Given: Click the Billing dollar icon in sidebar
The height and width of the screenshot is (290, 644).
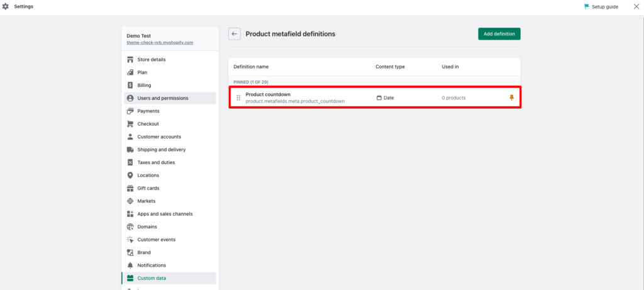Looking at the screenshot, I should (130, 86).
